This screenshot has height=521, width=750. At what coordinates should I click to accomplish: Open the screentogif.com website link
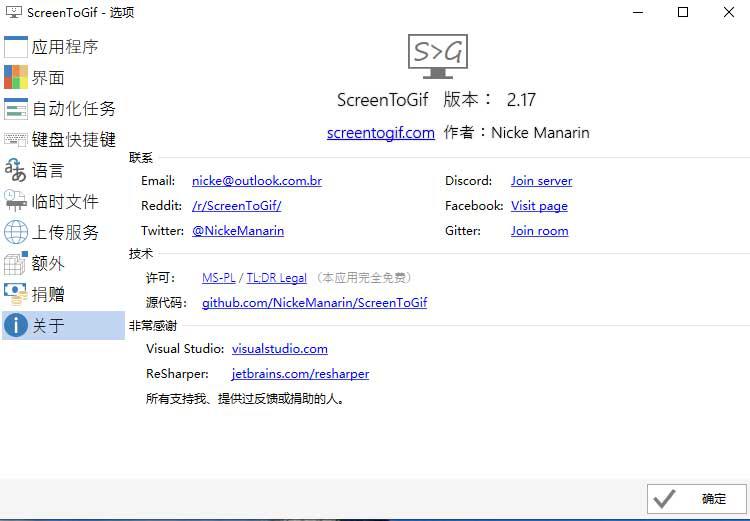(x=381, y=133)
